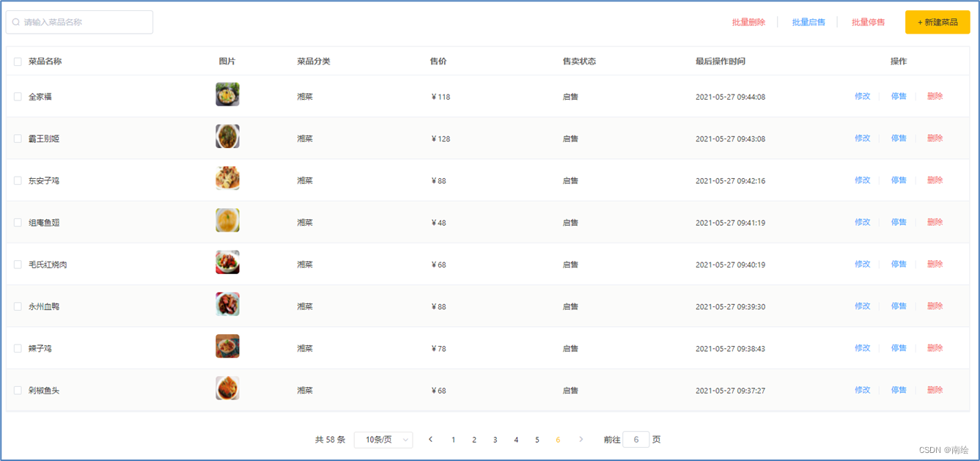Screen dimensions: 980x461
Task: Click 修改 for 辣子鸡
Action: [x=862, y=347]
